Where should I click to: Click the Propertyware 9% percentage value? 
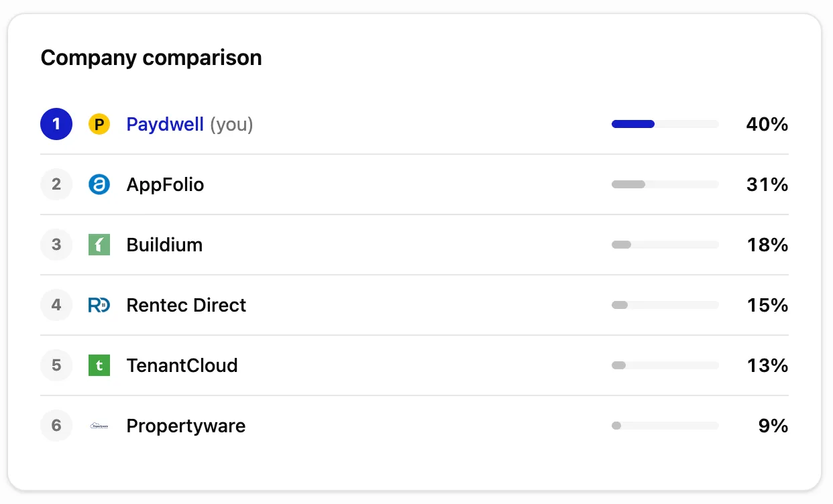click(773, 426)
